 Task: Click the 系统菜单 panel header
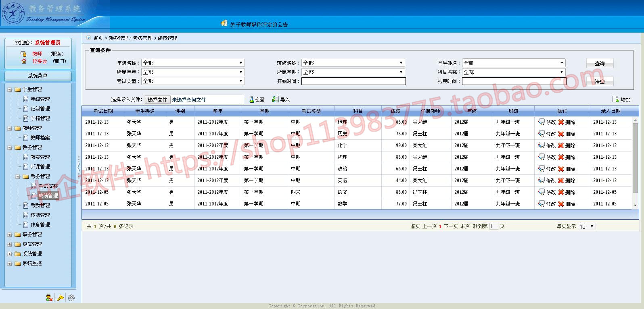(x=38, y=76)
